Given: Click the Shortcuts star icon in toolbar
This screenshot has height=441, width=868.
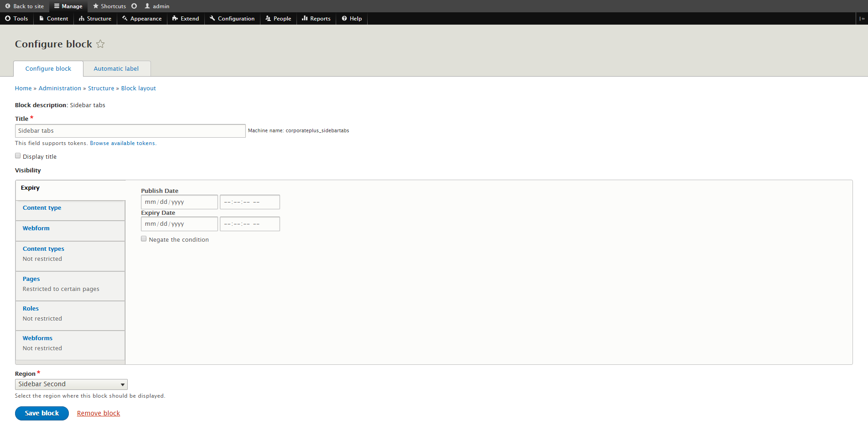Looking at the screenshot, I should [96, 6].
